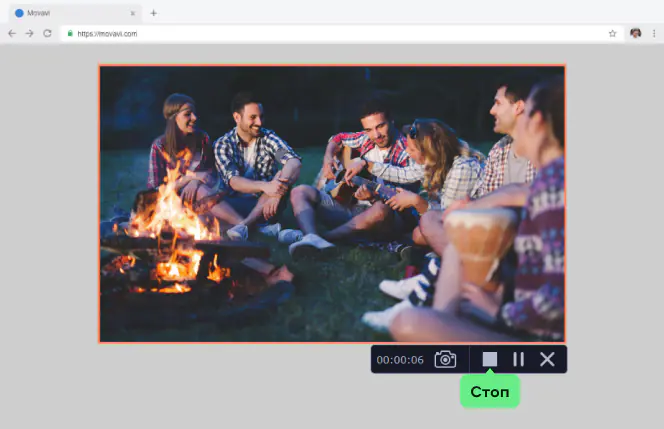This screenshot has width=664, height=429.
Task: Select the Movavi browser tab
Action: [75, 13]
